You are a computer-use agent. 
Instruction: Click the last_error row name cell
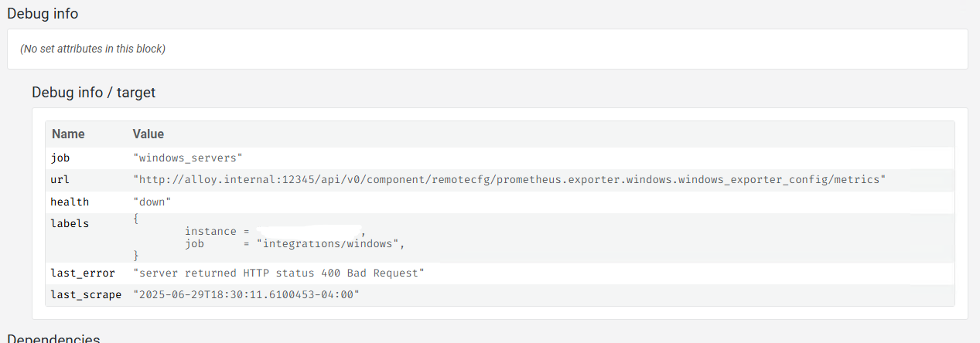83,273
